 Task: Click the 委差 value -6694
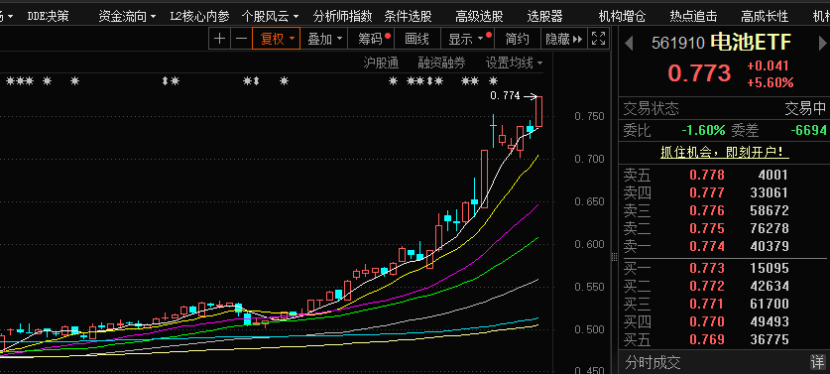808,130
